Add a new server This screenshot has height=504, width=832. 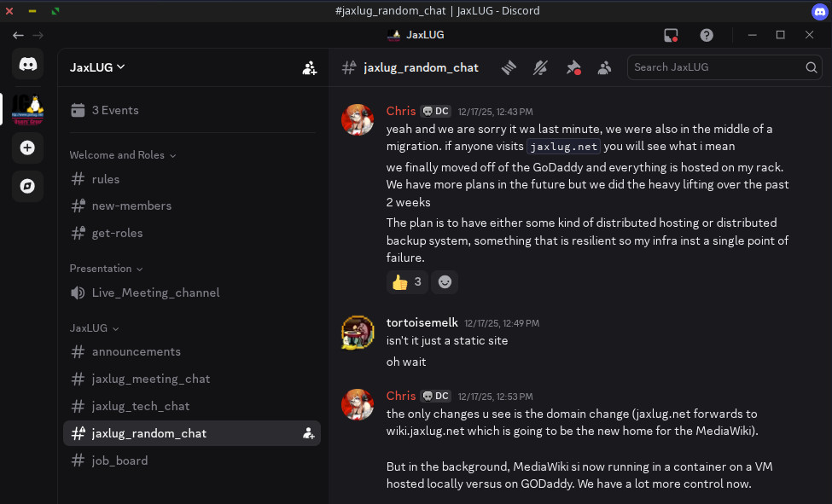(x=27, y=148)
